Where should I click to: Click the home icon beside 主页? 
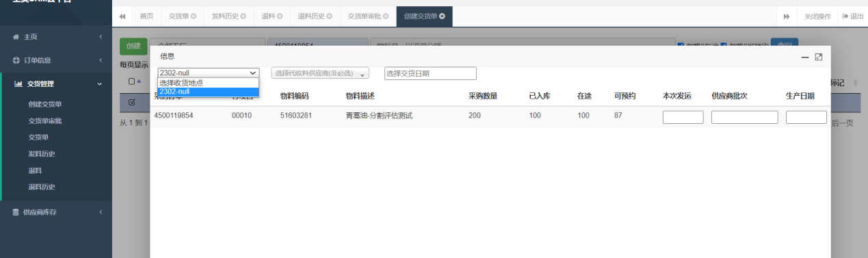tap(16, 37)
